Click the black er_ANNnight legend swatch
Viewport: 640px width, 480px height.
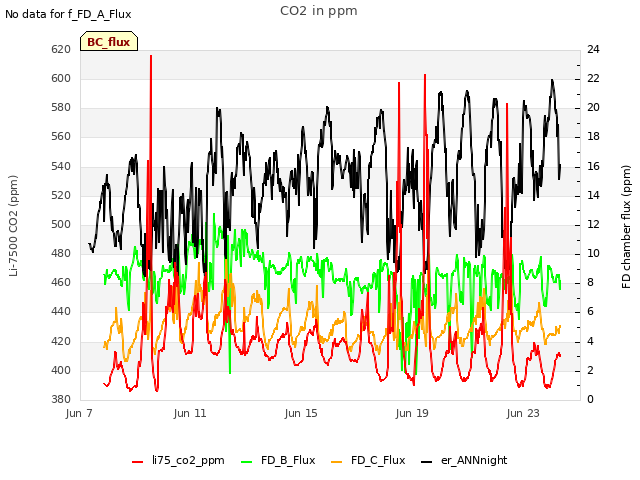pyautogui.click(x=427, y=462)
